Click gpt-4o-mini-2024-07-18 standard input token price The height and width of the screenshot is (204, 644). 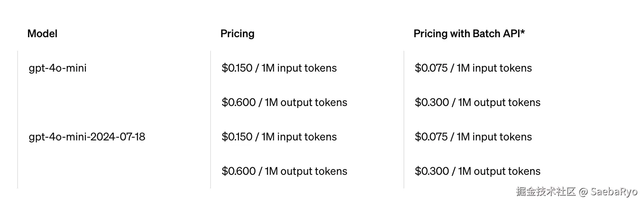tap(279, 137)
